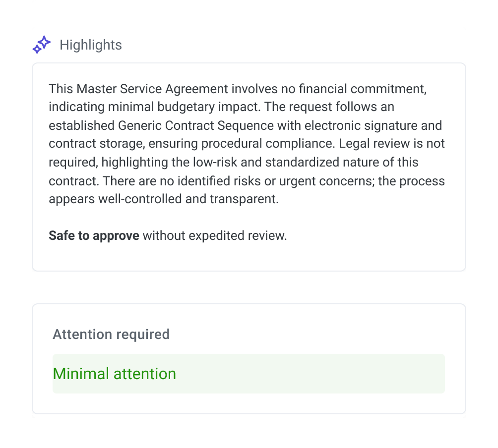Select the Highlights heading text
Viewport: 498px width, 448px height.
[x=90, y=45]
